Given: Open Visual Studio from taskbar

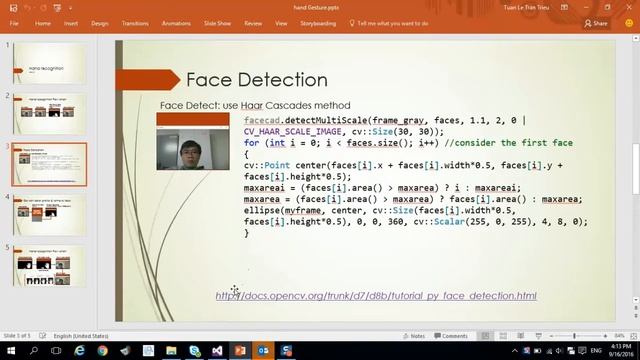Looking at the screenshot, I should [217, 351].
